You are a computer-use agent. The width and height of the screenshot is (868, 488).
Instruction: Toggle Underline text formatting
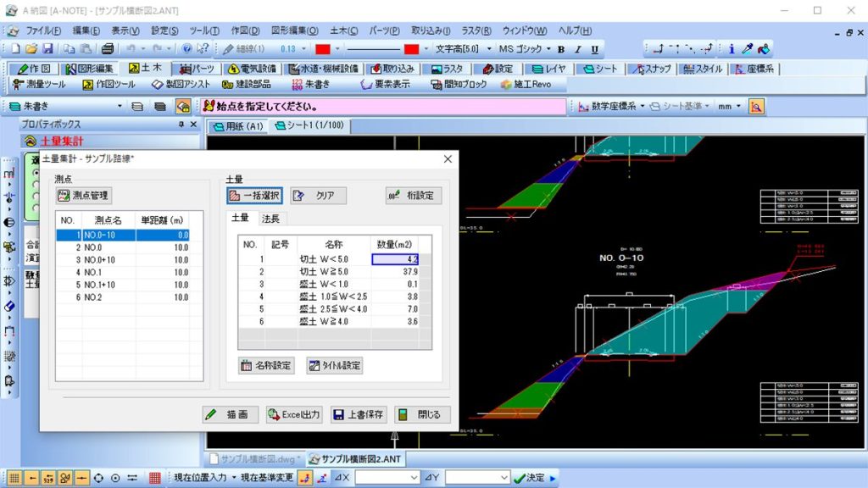point(593,49)
